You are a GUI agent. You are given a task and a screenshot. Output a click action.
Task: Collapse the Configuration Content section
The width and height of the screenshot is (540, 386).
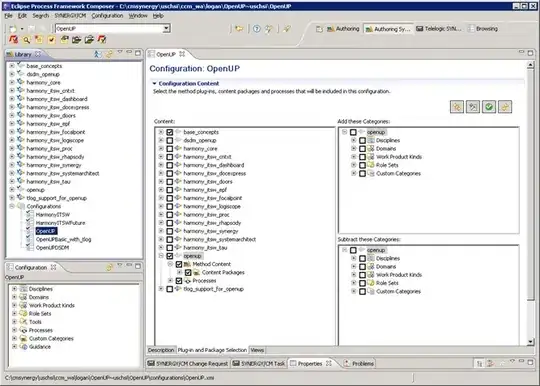pos(154,83)
